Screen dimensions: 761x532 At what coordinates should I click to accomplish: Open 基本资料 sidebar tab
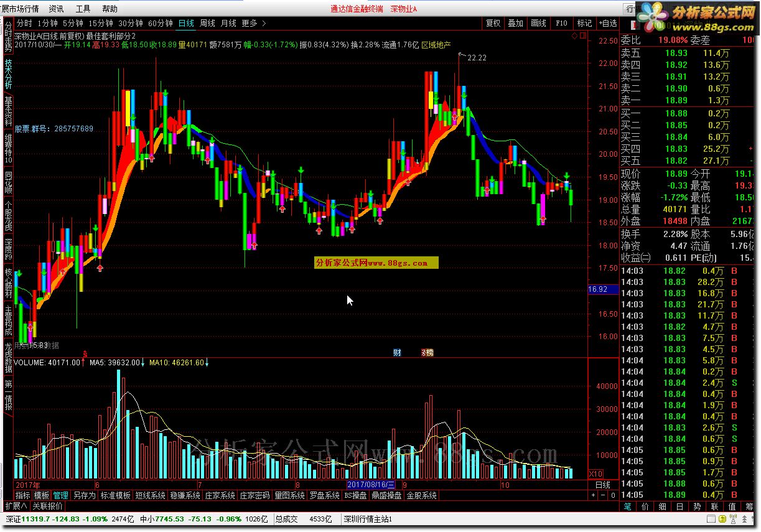pos(8,112)
